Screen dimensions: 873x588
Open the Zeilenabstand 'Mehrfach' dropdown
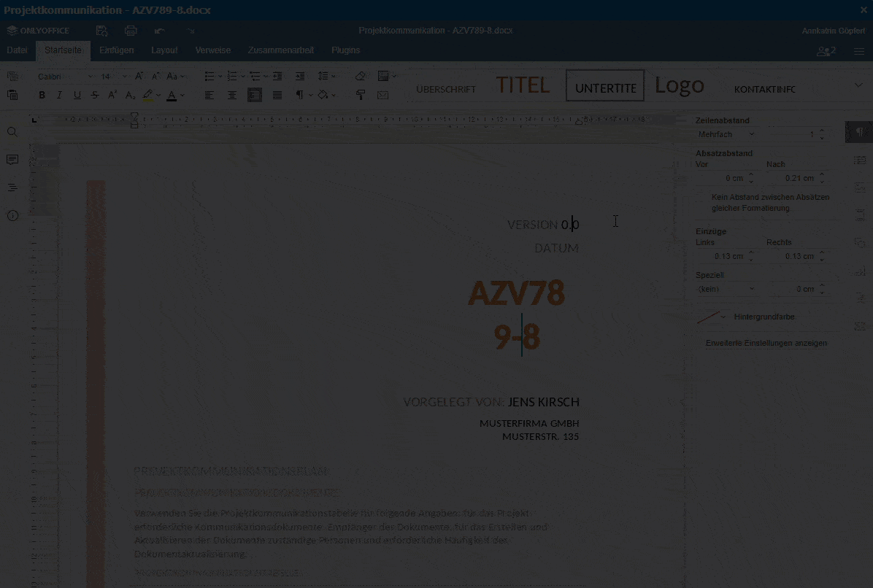pyautogui.click(x=726, y=134)
